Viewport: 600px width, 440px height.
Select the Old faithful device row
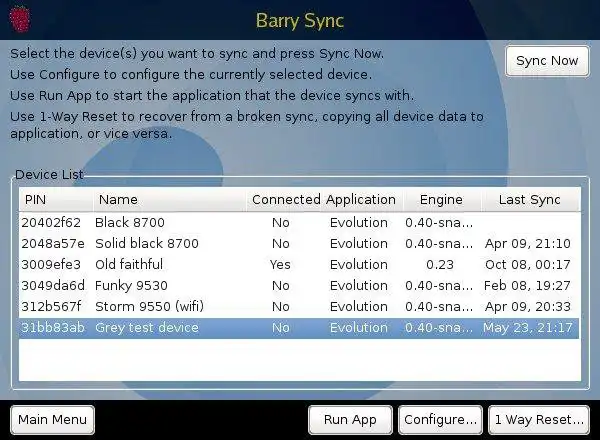[x=299, y=265]
